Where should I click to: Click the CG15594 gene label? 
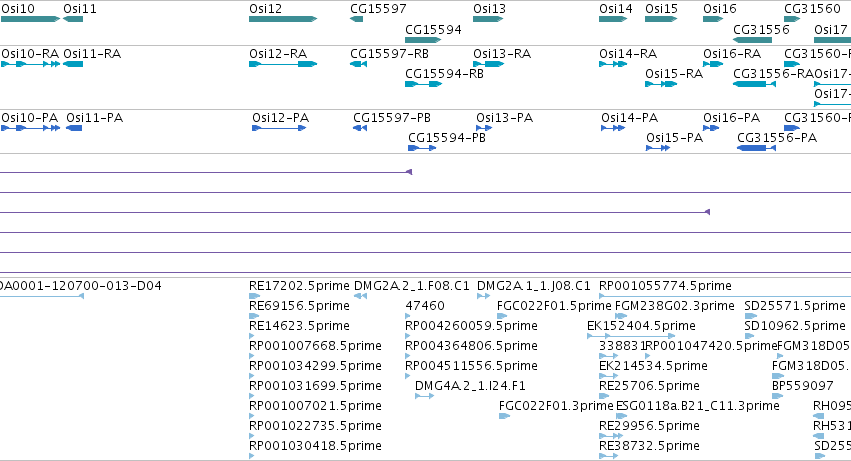(x=433, y=29)
